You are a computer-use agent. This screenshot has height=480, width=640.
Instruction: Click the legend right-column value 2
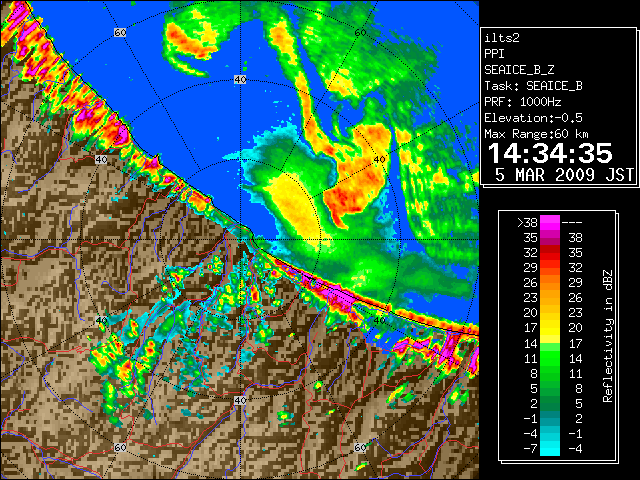coord(578,418)
